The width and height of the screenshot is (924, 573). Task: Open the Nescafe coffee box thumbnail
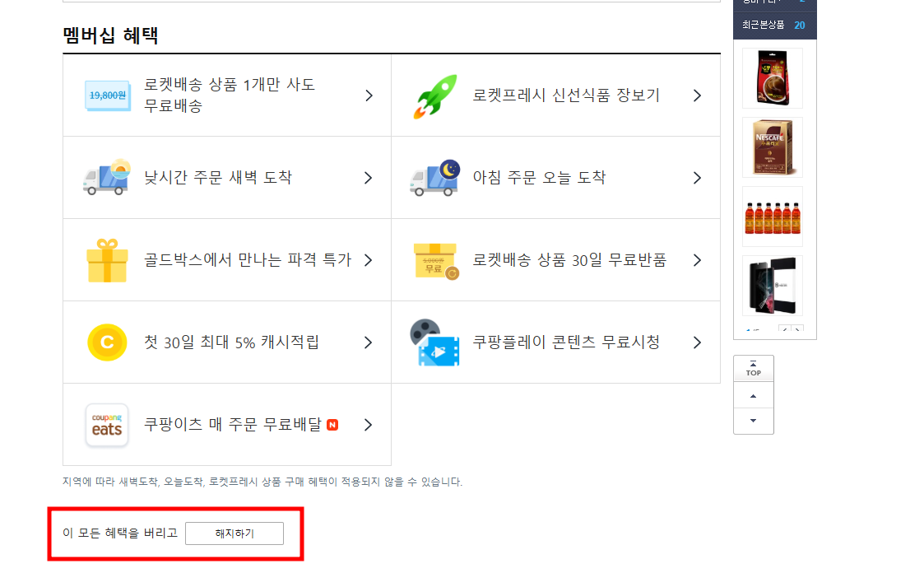(773, 147)
